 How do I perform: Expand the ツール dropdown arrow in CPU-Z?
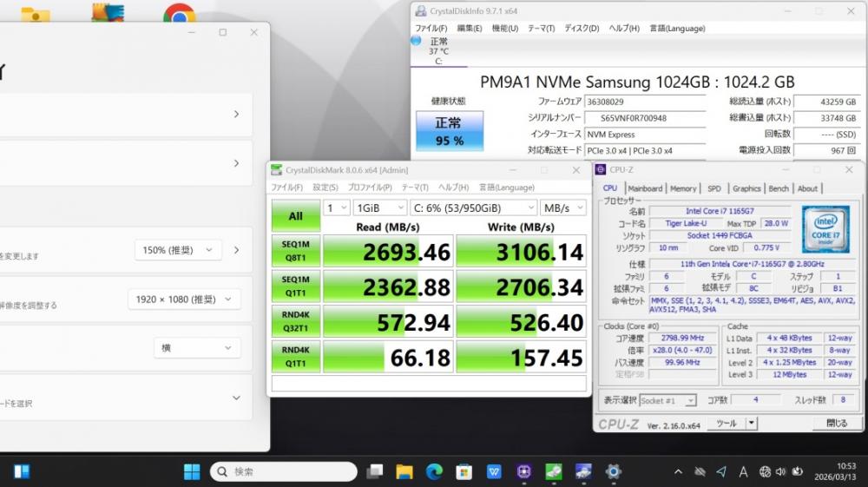pos(751,424)
